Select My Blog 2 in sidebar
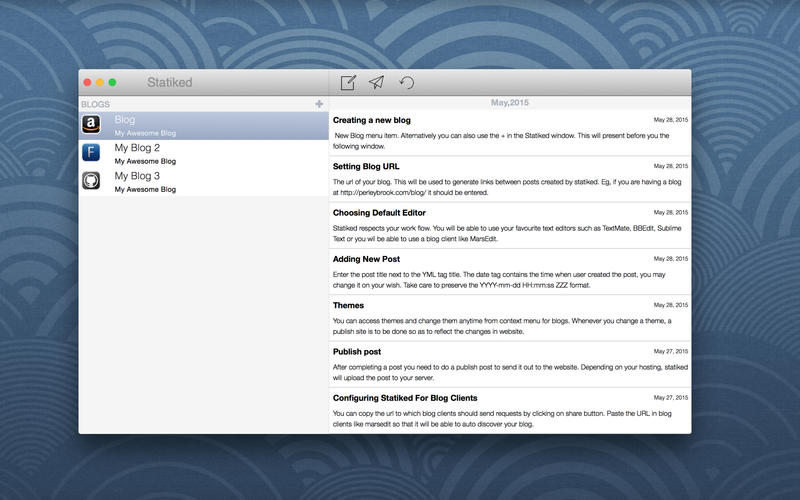The image size is (800, 500). click(204, 154)
